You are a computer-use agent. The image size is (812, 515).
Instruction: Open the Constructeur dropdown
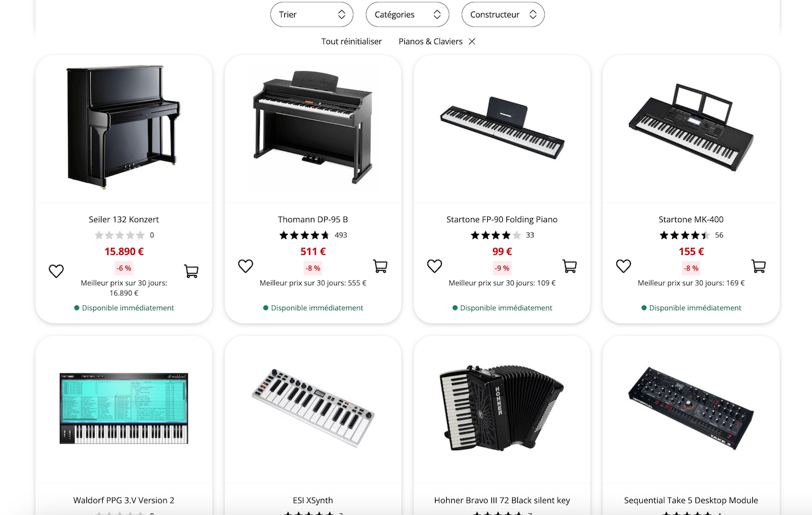coord(502,14)
